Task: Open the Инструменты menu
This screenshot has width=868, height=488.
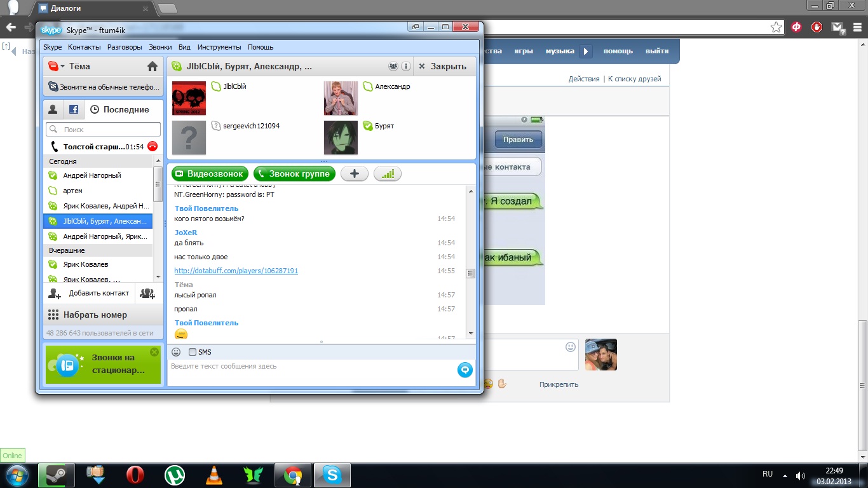Action: 219,47
